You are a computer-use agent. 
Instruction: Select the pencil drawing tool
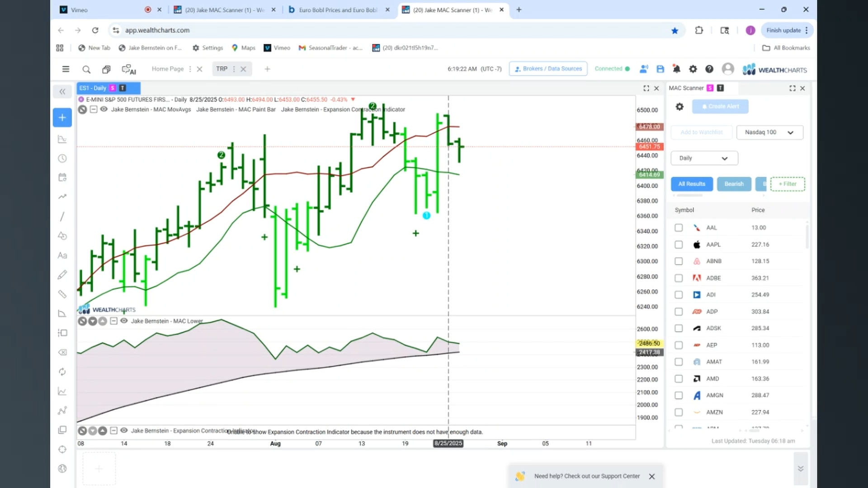62,275
